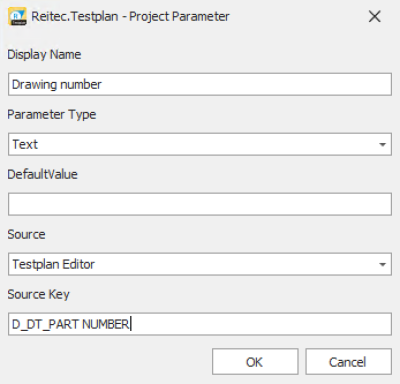400x384 pixels.
Task: Click on the Drawing number text
Action: pos(57,85)
